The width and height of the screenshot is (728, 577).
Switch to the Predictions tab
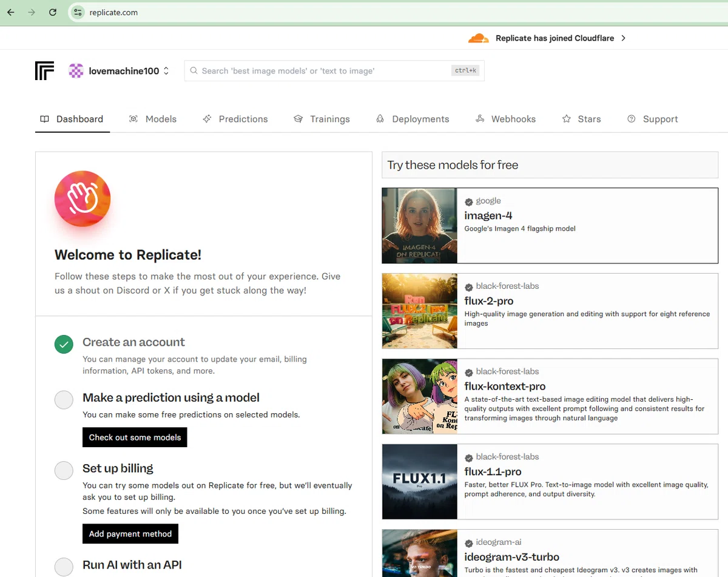235,119
